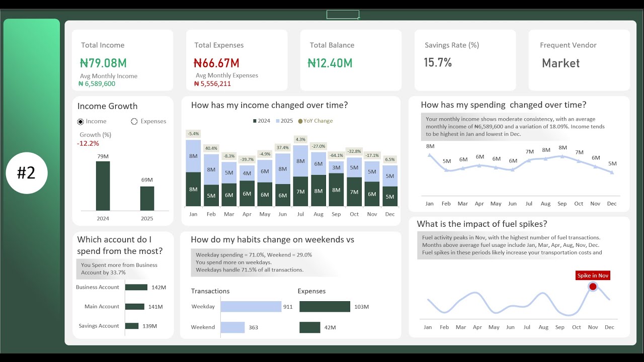The width and height of the screenshot is (644, 362).
Task: Click the Transactions chart title
Action: [210, 291]
